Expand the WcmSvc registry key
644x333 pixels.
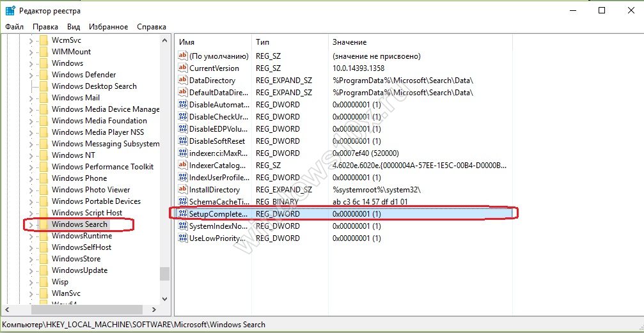pyautogui.click(x=31, y=40)
